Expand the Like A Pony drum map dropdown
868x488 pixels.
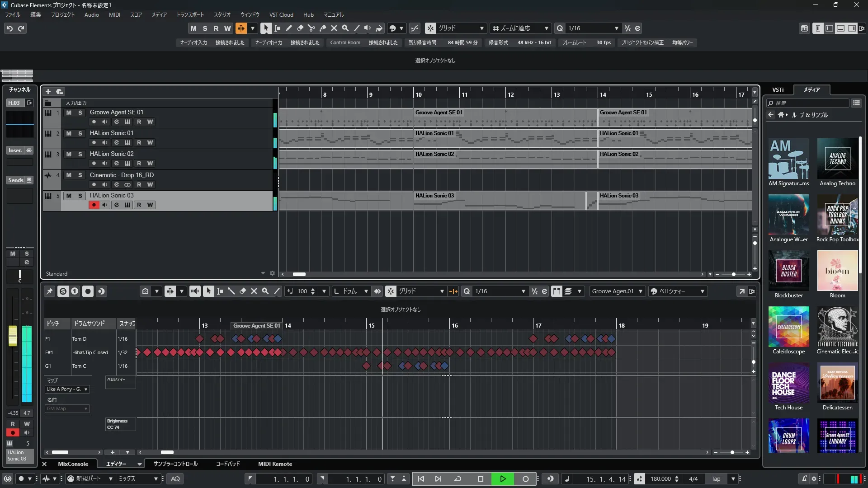click(85, 389)
